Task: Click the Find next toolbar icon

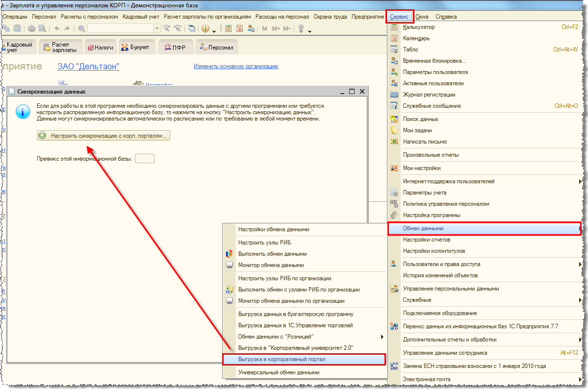Action: point(167,28)
